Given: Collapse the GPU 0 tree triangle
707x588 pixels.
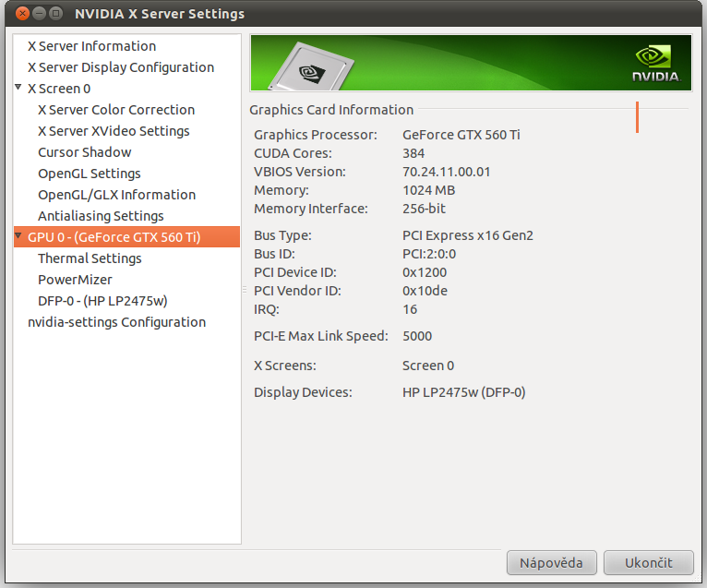Looking at the screenshot, I should pyautogui.click(x=18, y=237).
